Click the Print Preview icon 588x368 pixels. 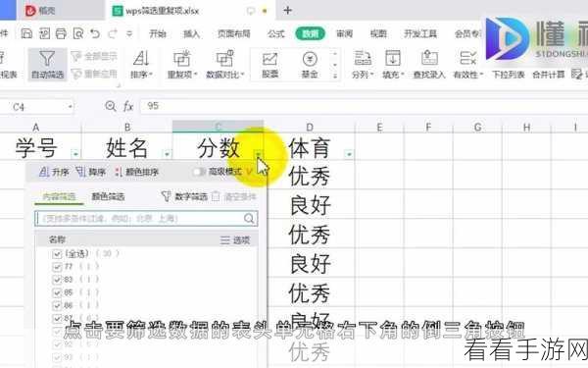(78, 33)
